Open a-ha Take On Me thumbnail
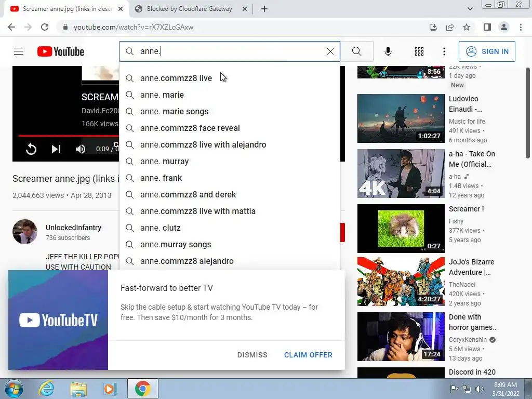This screenshot has height=399, width=532. [401, 174]
